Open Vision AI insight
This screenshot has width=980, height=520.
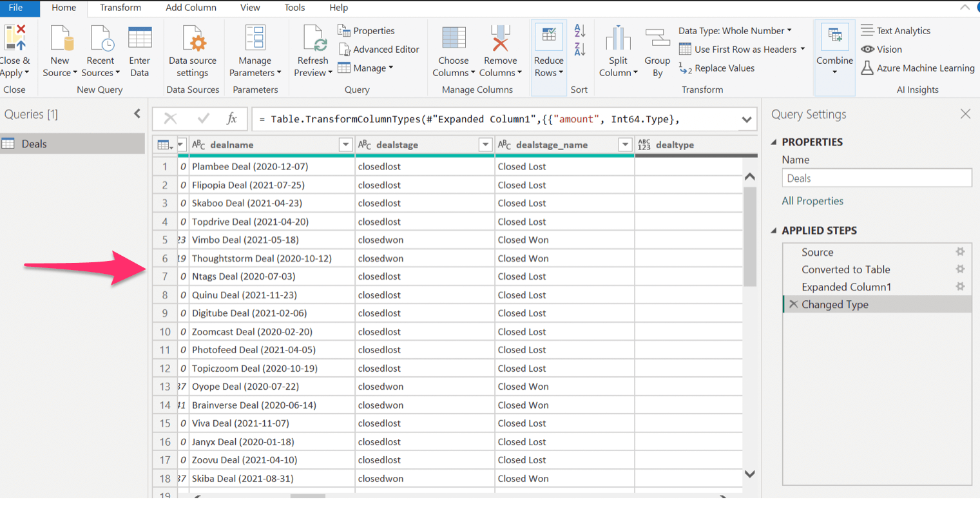click(x=881, y=49)
